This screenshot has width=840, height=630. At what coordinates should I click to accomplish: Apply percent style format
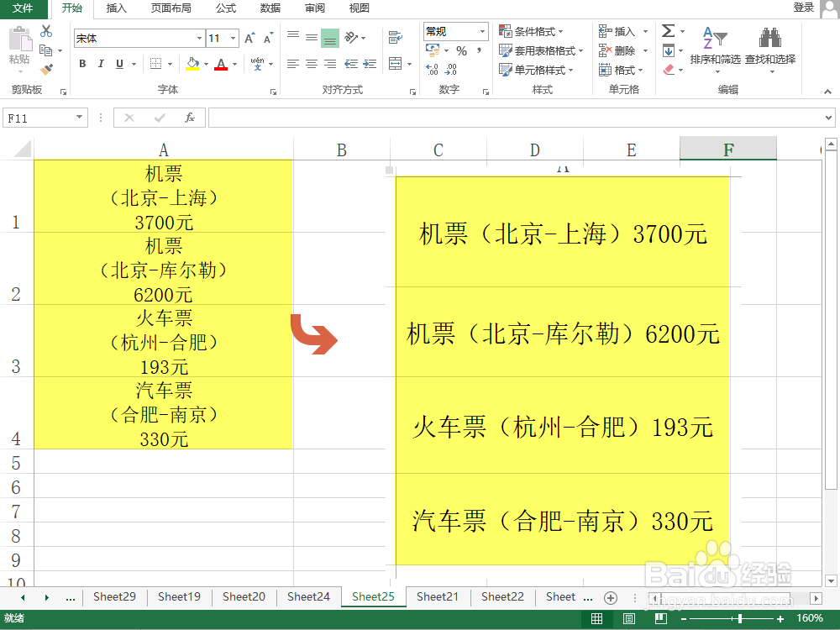(462, 51)
